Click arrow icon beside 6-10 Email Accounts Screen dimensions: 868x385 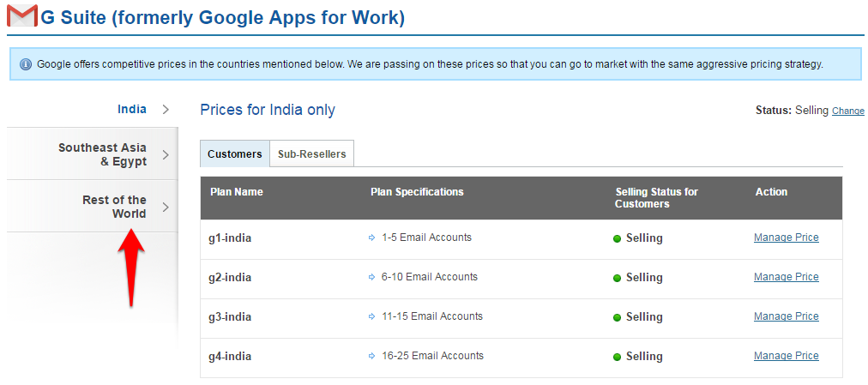pos(371,278)
